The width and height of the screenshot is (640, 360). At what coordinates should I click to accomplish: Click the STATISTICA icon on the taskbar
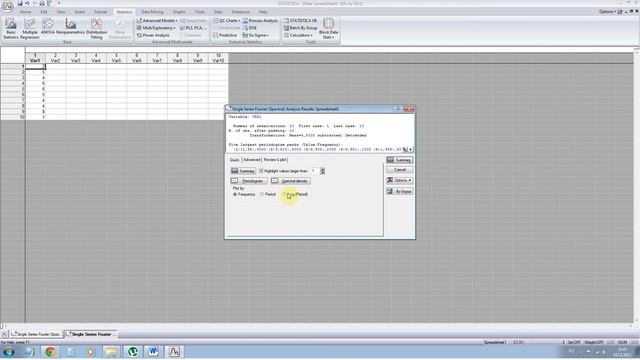[174, 351]
